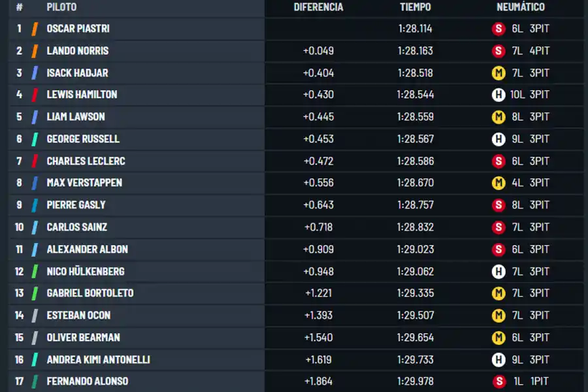This screenshot has height=392, width=588.
Task: Click Nico Hülkenberg's hard tyre icon
Action: (498, 271)
